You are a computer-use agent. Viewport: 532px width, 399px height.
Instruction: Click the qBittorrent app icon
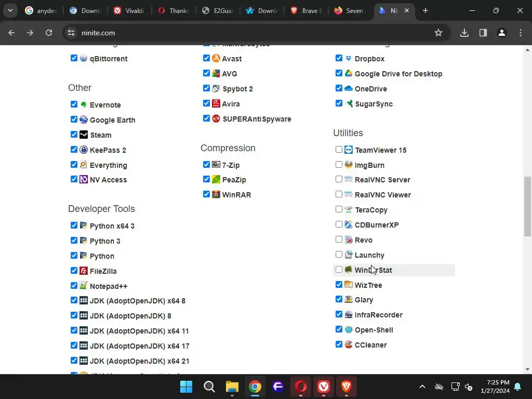pyautogui.click(x=84, y=58)
